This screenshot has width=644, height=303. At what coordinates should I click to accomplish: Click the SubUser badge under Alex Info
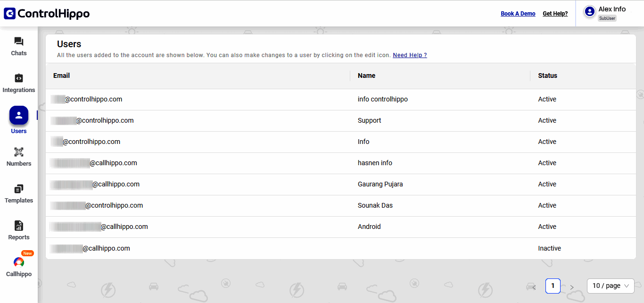[x=607, y=18]
